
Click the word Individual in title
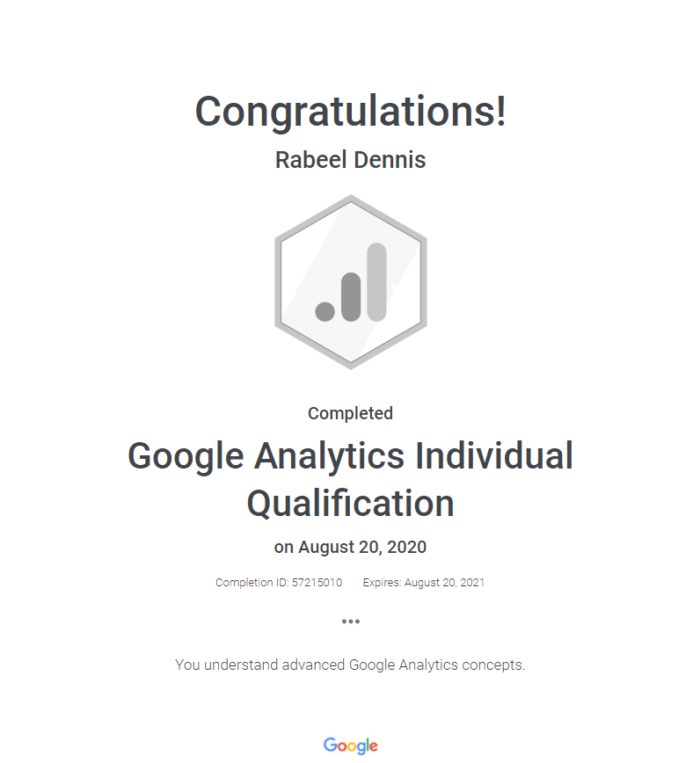pyautogui.click(x=494, y=455)
